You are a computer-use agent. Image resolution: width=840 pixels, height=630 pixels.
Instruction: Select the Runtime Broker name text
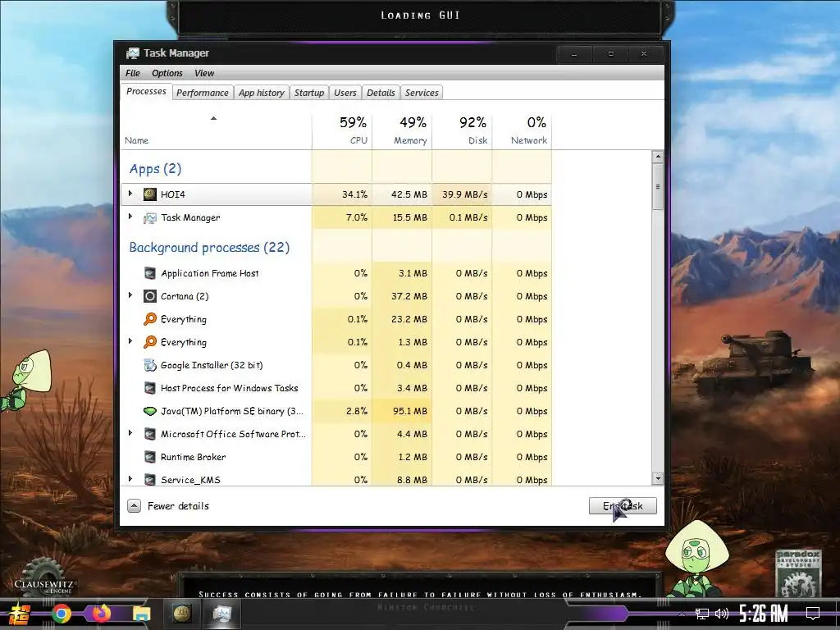point(194,458)
